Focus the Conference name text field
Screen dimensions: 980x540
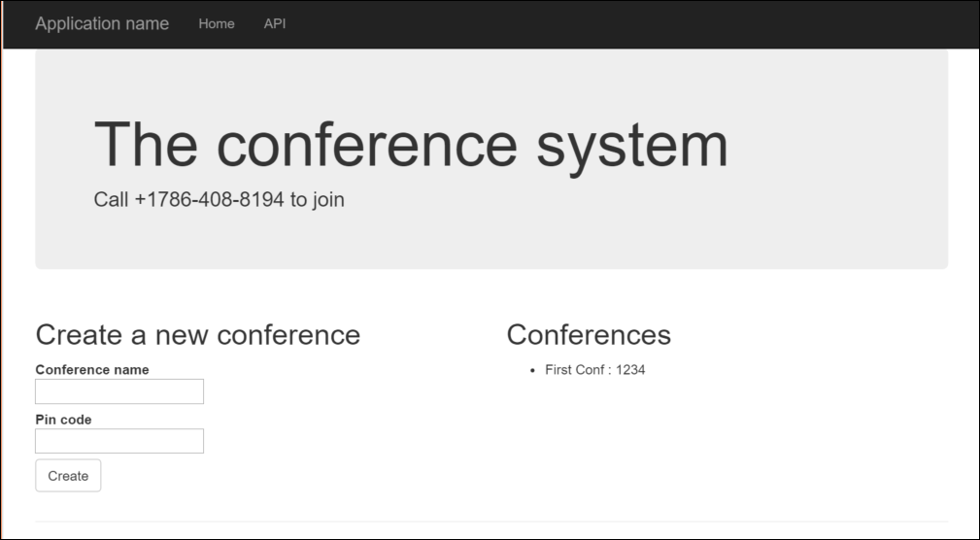click(x=119, y=391)
